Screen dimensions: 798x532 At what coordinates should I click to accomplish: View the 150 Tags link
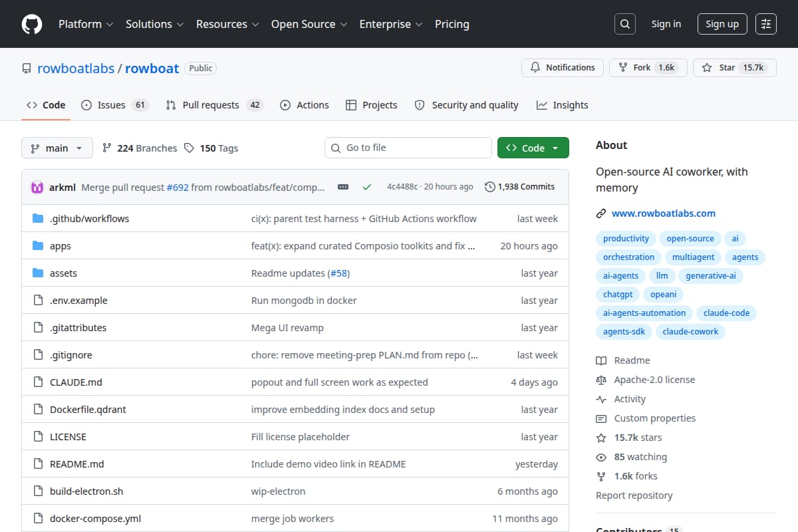211,148
